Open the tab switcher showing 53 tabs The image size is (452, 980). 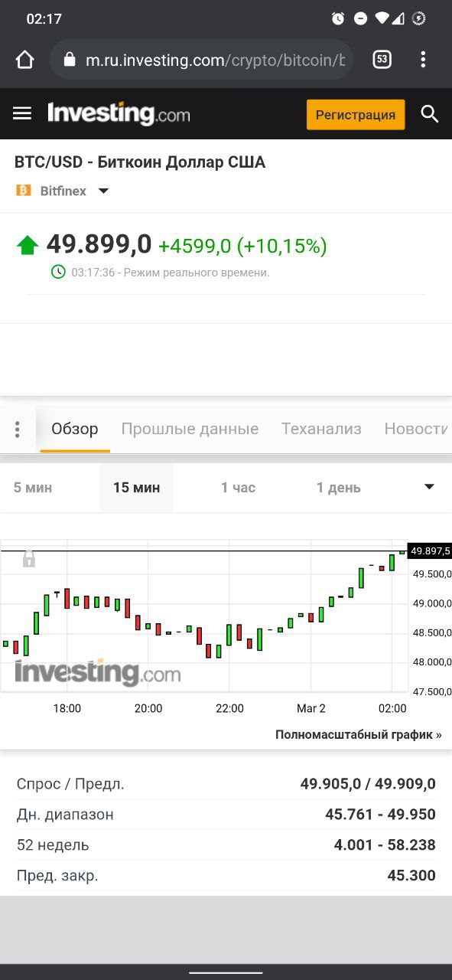point(382,60)
